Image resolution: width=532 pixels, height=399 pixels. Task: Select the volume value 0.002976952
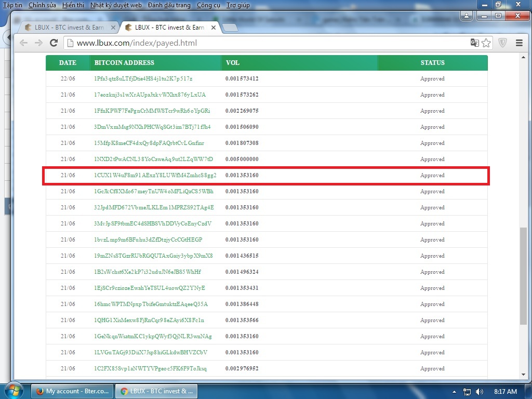[242, 369]
